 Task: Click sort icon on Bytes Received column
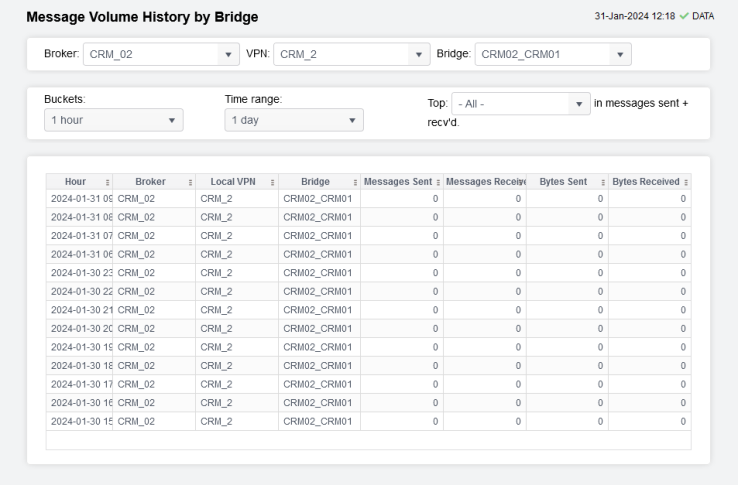[x=686, y=182]
